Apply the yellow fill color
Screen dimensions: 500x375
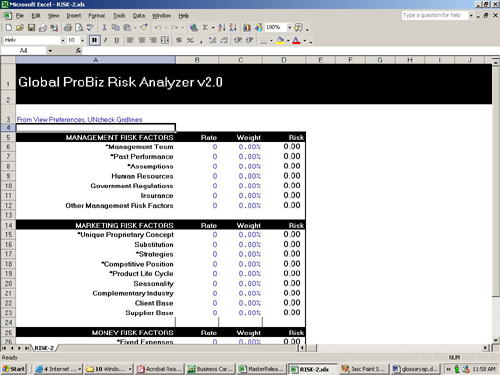tap(280, 41)
